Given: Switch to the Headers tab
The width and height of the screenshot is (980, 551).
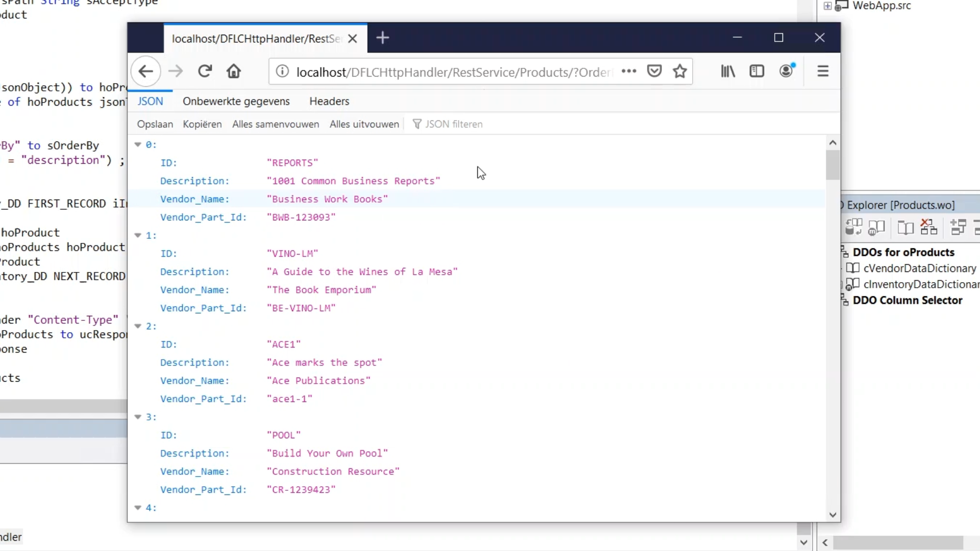Looking at the screenshot, I should 329,102.
